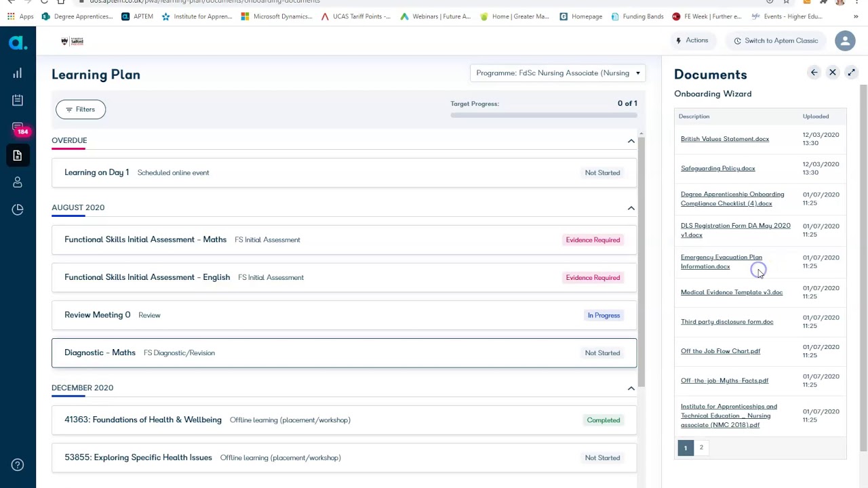
Task: Open the Microsoft Dynamics bookmark
Action: coord(277,16)
